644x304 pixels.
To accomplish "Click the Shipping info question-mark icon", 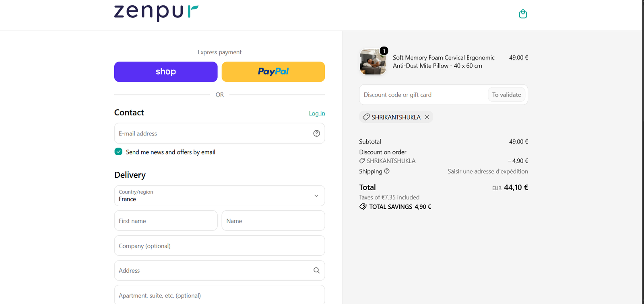I will (387, 171).
